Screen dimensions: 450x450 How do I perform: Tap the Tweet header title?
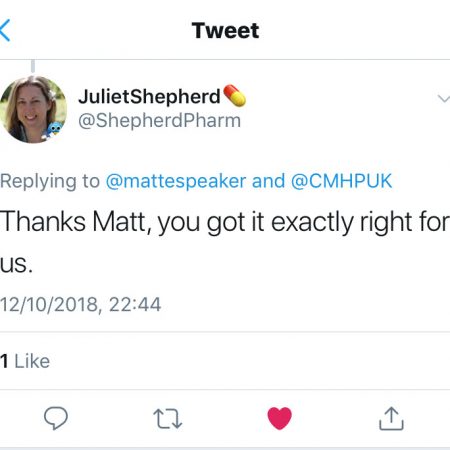coord(225,30)
